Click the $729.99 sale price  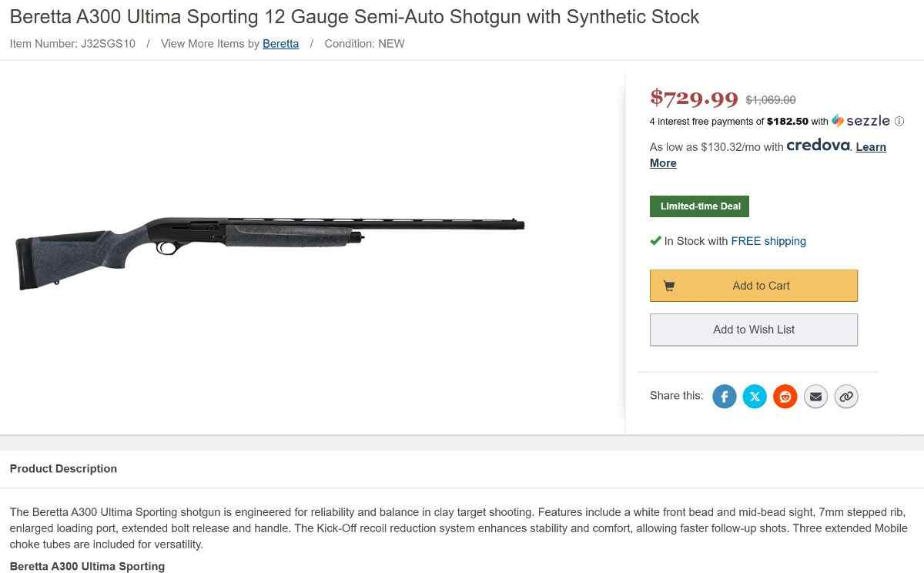click(x=694, y=99)
